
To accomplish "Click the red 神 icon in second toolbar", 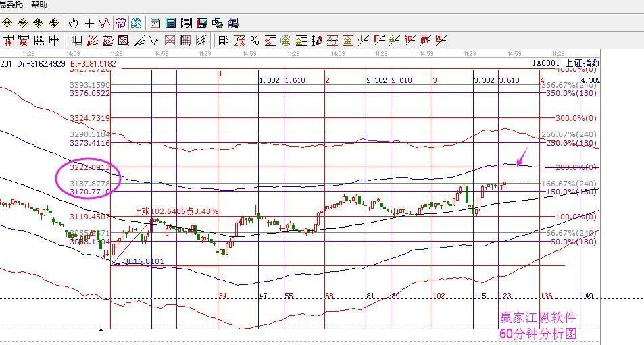I will 8,40.
